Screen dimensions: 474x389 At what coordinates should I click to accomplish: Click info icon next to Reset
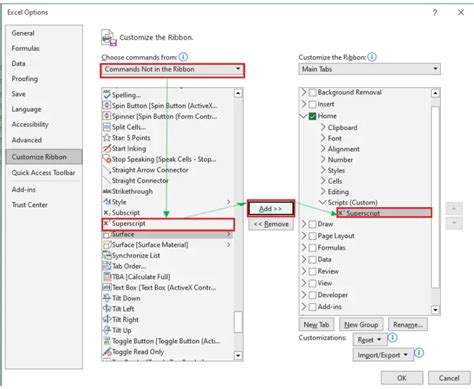(x=393, y=338)
